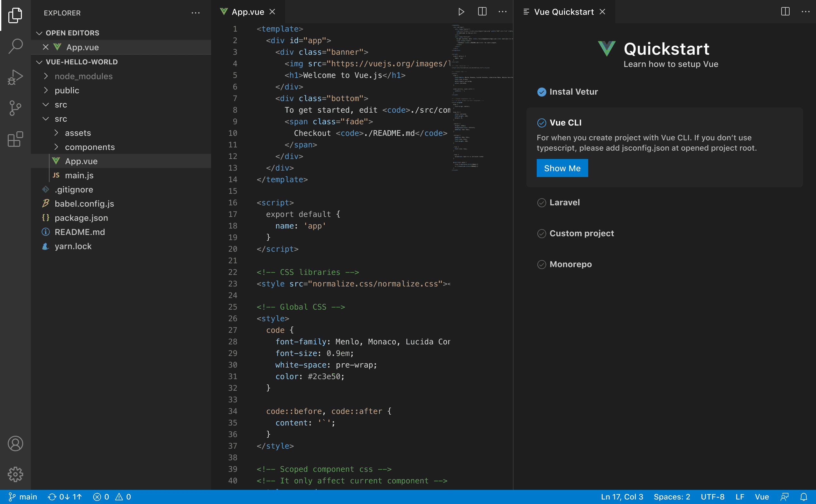Viewport: 816px width, 504px height.
Task: Close the Vue Quickstart tab
Action: click(602, 12)
